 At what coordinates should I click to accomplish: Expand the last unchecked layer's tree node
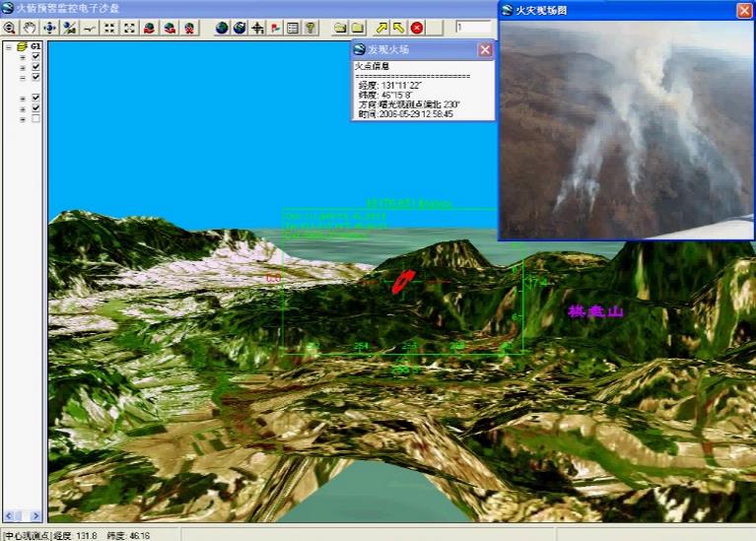(23, 119)
